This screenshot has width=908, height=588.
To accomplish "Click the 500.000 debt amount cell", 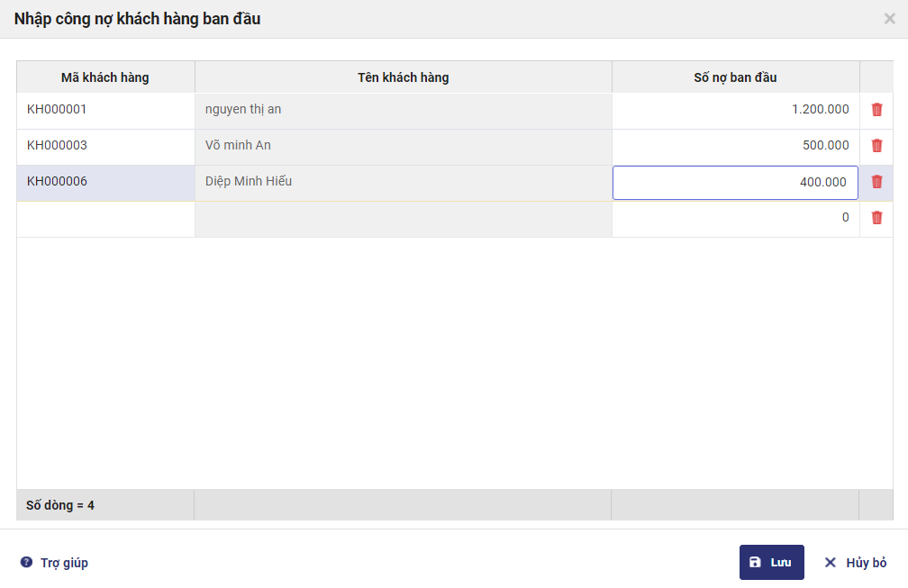I will (x=735, y=146).
